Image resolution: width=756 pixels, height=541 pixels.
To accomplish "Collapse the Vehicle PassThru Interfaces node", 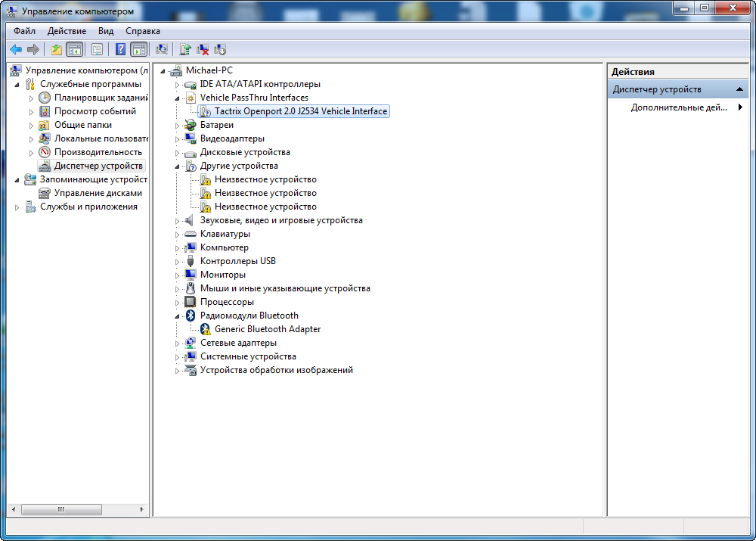I will point(178,98).
